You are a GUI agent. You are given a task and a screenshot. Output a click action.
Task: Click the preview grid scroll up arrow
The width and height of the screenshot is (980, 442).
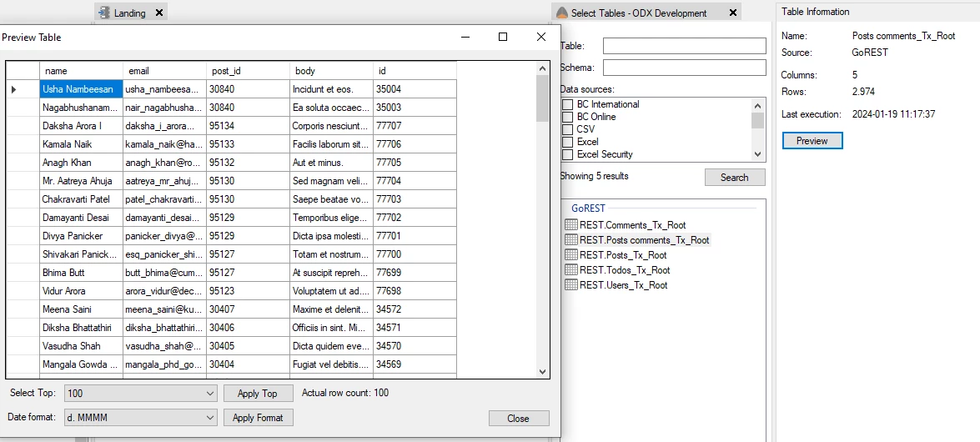(542, 68)
